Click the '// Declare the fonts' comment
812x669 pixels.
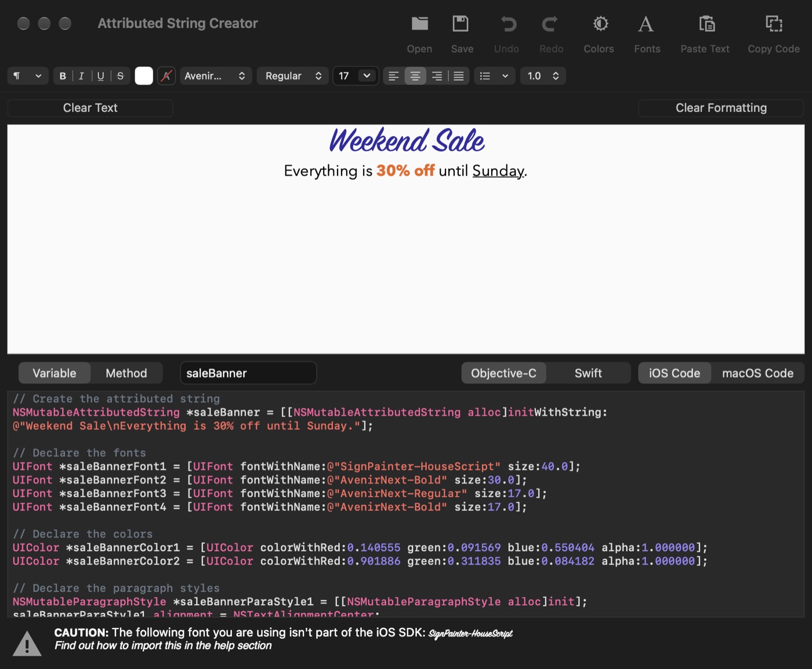coord(79,453)
